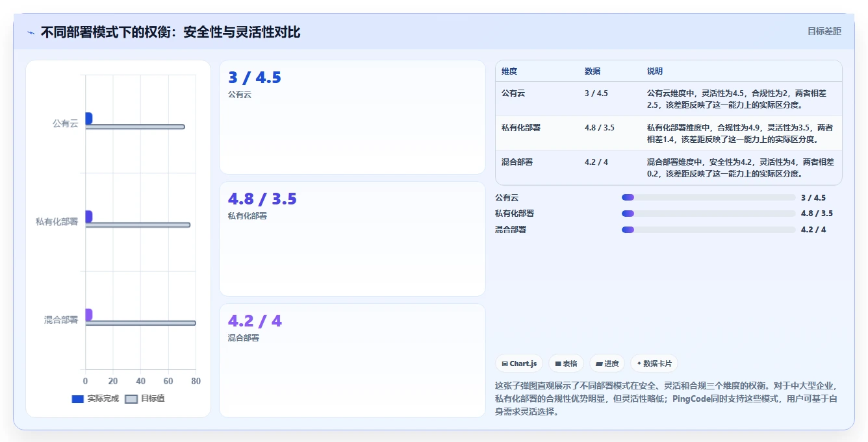Image resolution: width=868 pixels, height=442 pixels.
Task: Click the 目标值 gray legend swatch
Action: [131, 399]
